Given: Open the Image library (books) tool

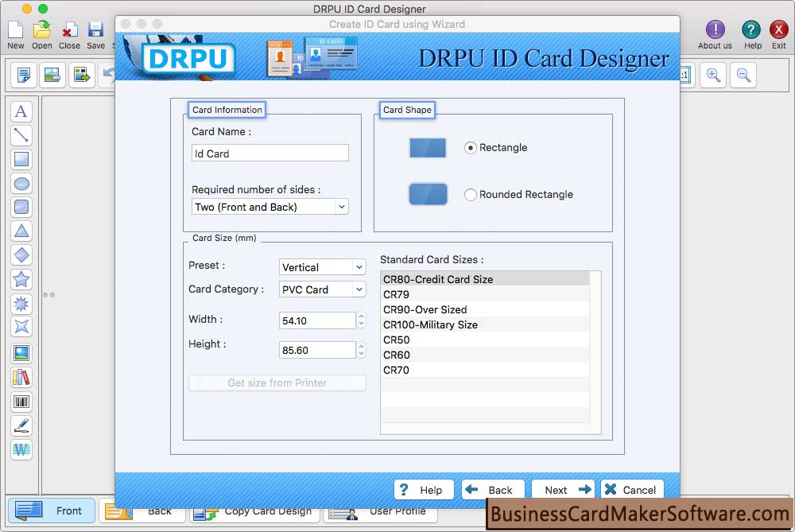Looking at the screenshot, I should pos(21,377).
